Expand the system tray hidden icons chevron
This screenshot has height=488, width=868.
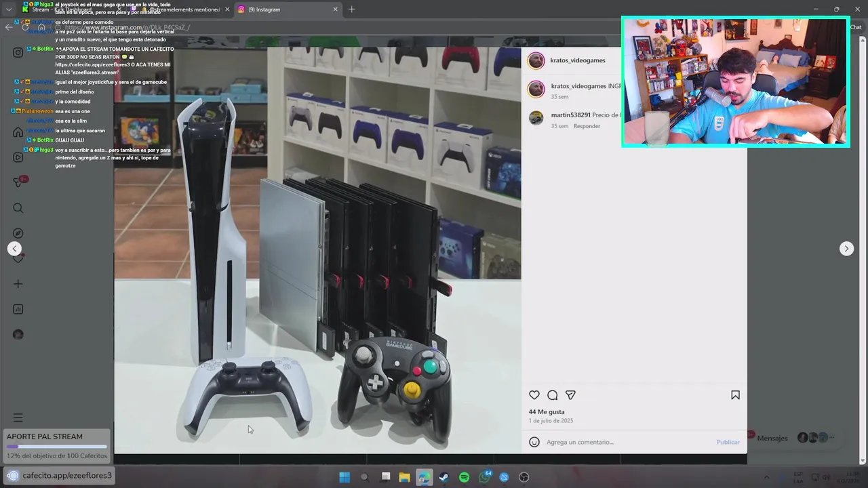766,477
